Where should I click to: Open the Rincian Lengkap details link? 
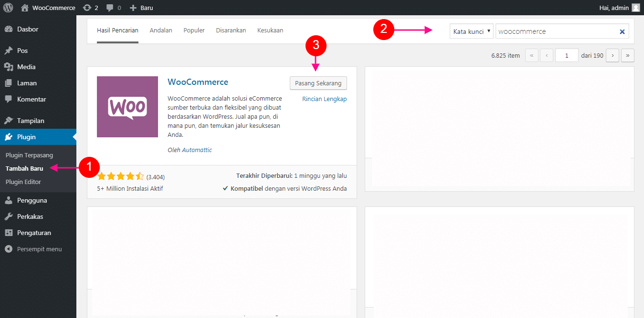click(325, 99)
